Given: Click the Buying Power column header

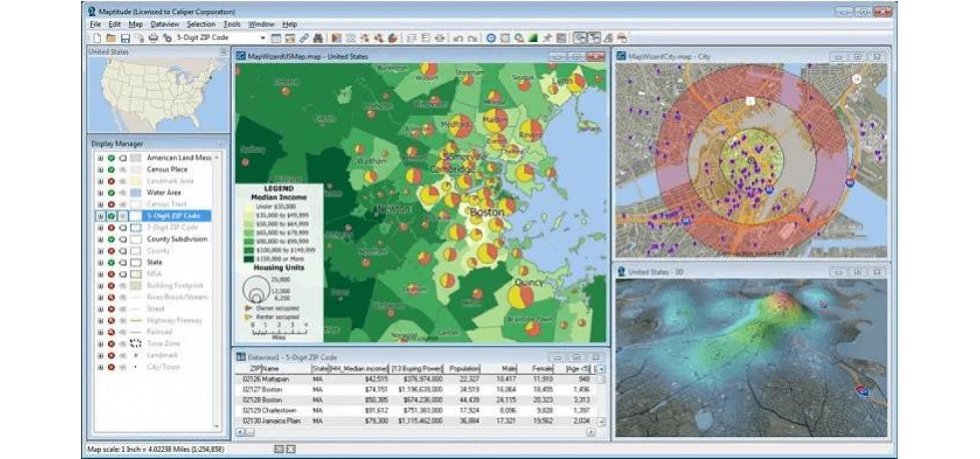Looking at the screenshot, I should [x=417, y=369].
